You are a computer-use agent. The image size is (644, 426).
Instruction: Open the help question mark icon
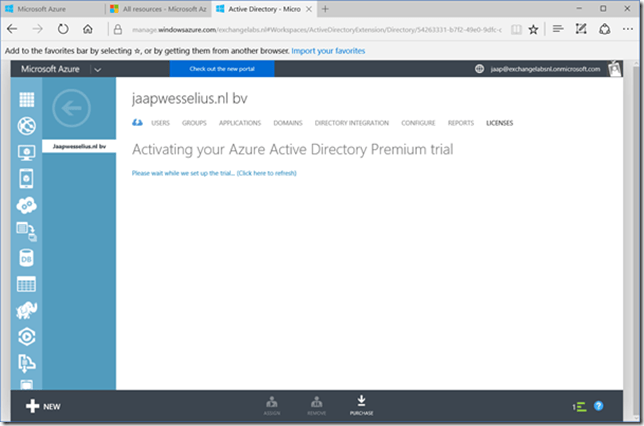[599, 406]
